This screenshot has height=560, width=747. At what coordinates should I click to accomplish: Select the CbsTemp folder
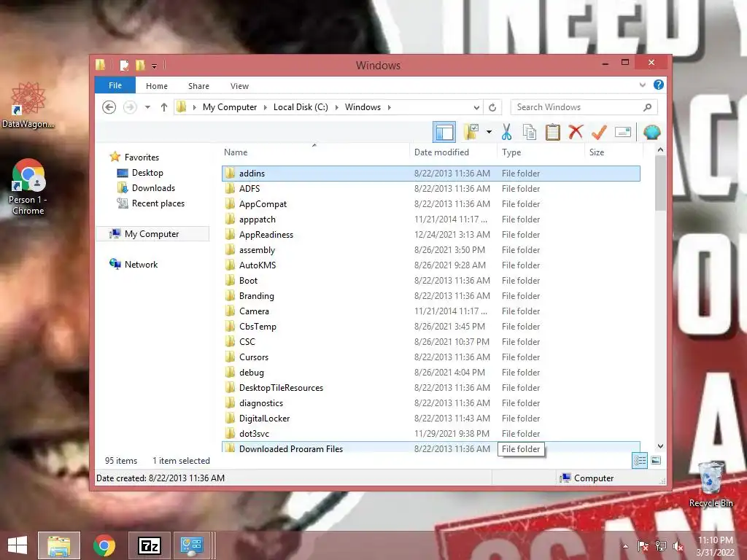pos(430,326)
